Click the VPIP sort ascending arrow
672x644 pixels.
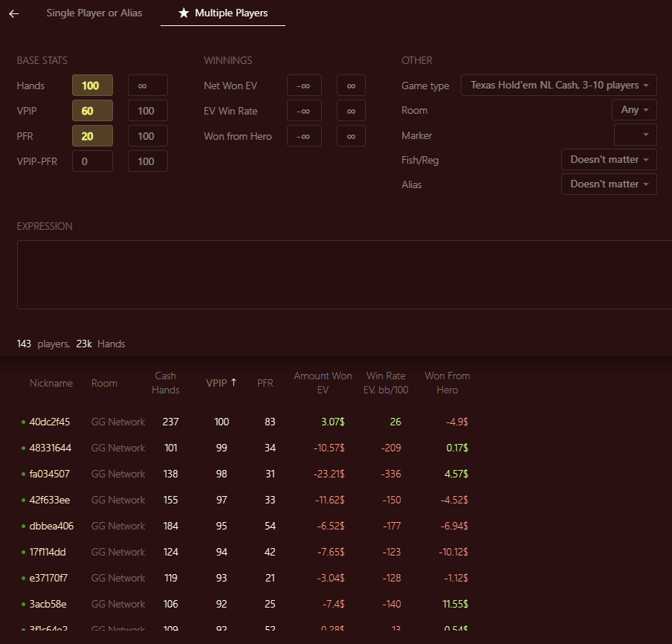tap(233, 382)
